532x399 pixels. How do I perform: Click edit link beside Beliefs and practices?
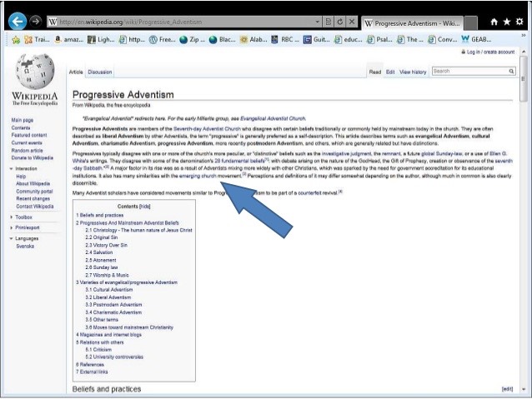507,389
